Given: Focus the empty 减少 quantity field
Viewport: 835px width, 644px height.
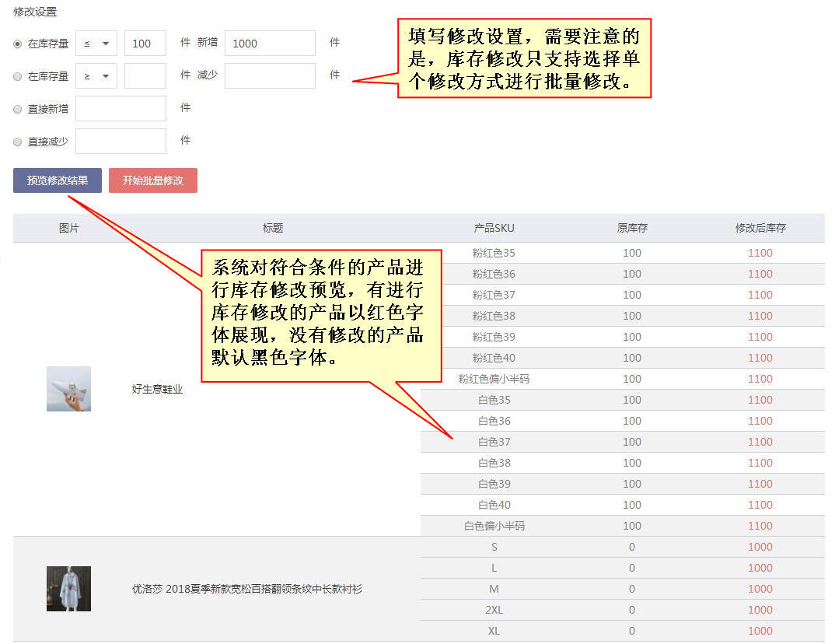Looking at the screenshot, I should click(270, 76).
